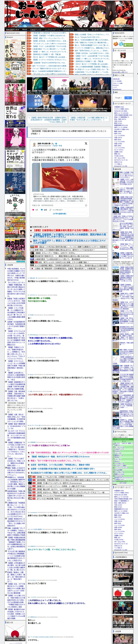
Task: Open the X logo on the embedded tweet
Action: tap(86, 144)
